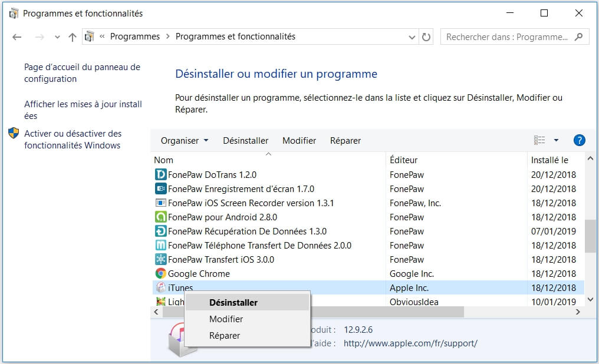The width and height of the screenshot is (599, 364).
Task: Click the FonePaw iOS Screen Recorder icon
Action: click(x=161, y=203)
